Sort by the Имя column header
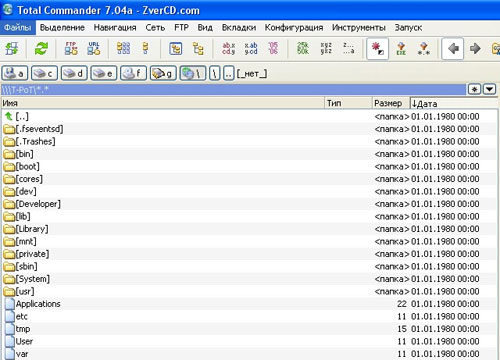The height and width of the screenshot is (360, 500). 163,103
